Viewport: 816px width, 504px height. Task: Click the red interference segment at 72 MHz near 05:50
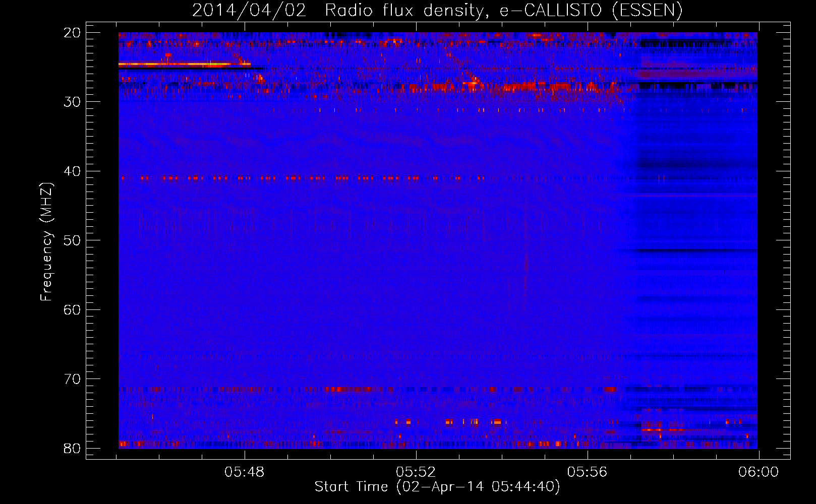(348, 390)
